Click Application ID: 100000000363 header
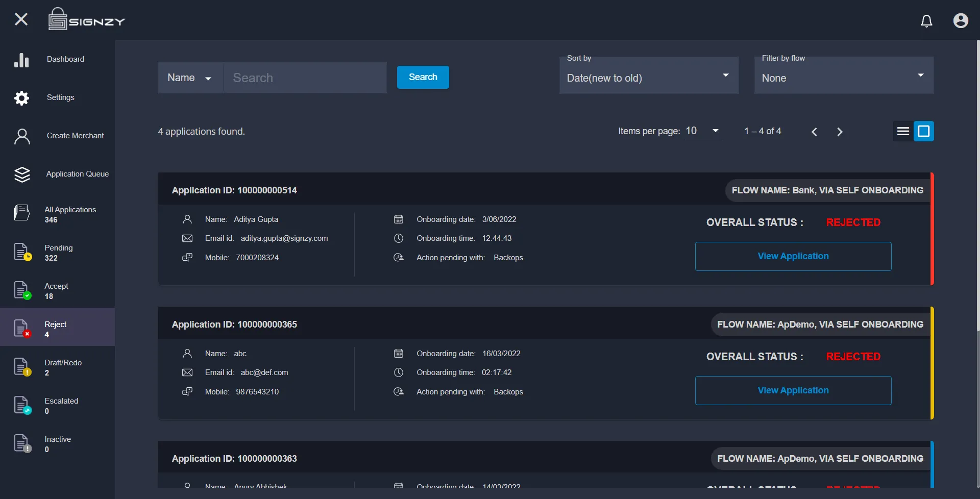 [x=234, y=459]
